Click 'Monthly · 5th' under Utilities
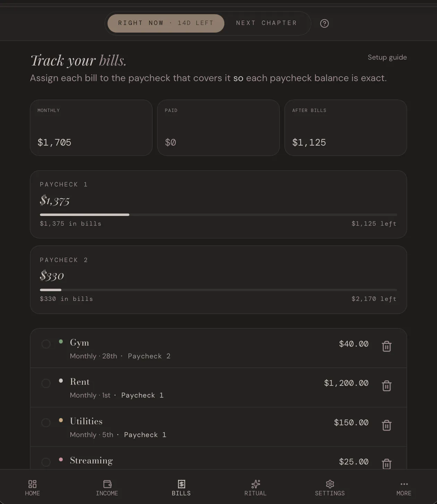 [x=92, y=435]
